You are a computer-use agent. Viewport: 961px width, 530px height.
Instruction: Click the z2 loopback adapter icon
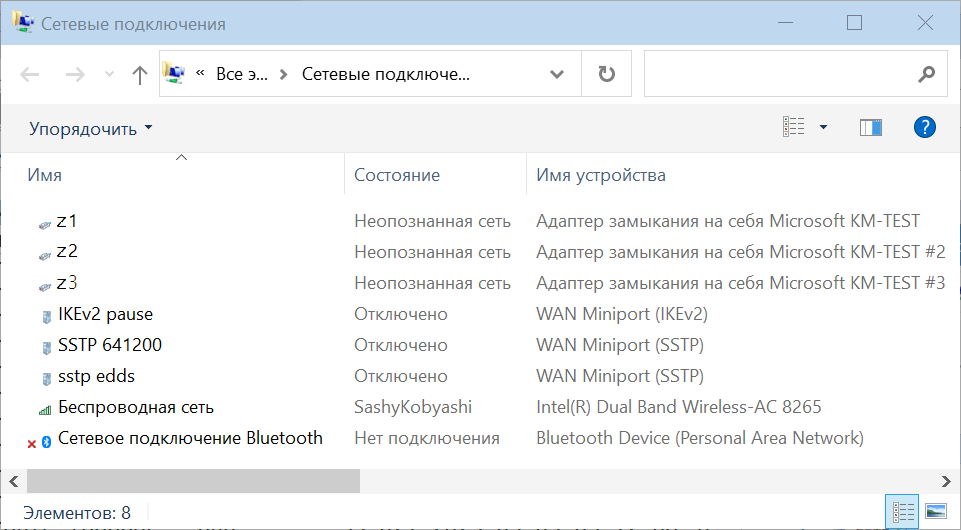click(45, 256)
